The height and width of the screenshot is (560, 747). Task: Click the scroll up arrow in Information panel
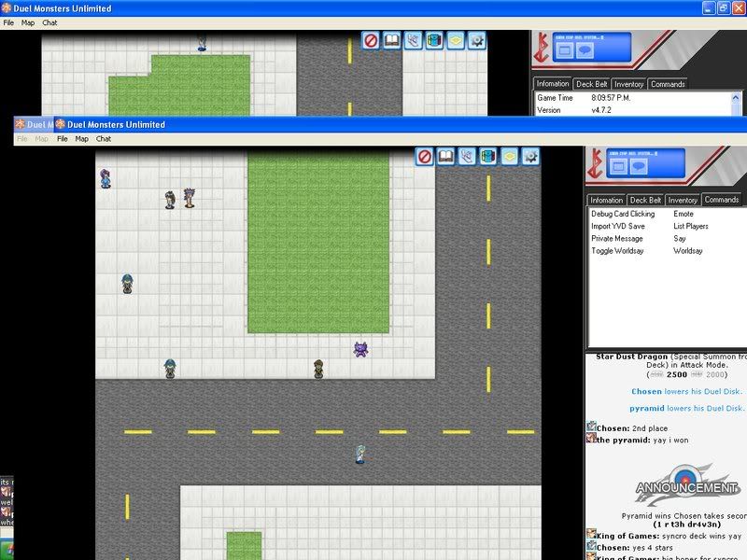tap(737, 96)
